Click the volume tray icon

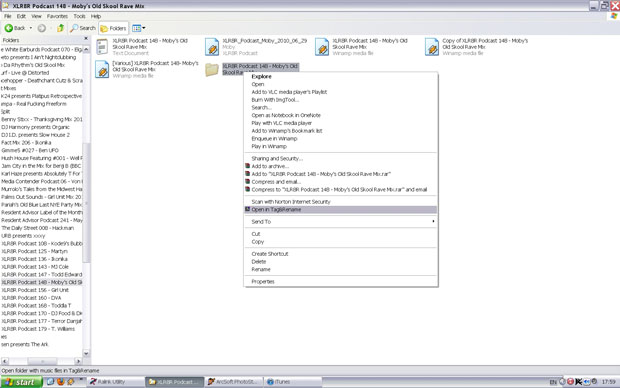click(587, 382)
